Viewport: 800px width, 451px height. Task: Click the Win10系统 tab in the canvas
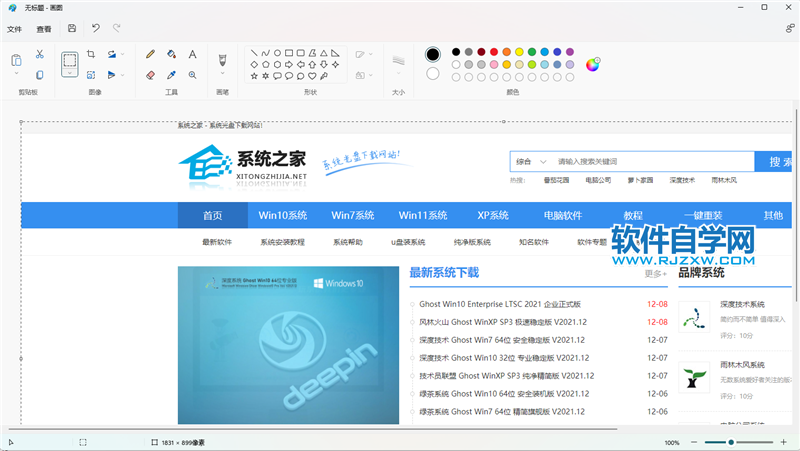[x=283, y=215]
